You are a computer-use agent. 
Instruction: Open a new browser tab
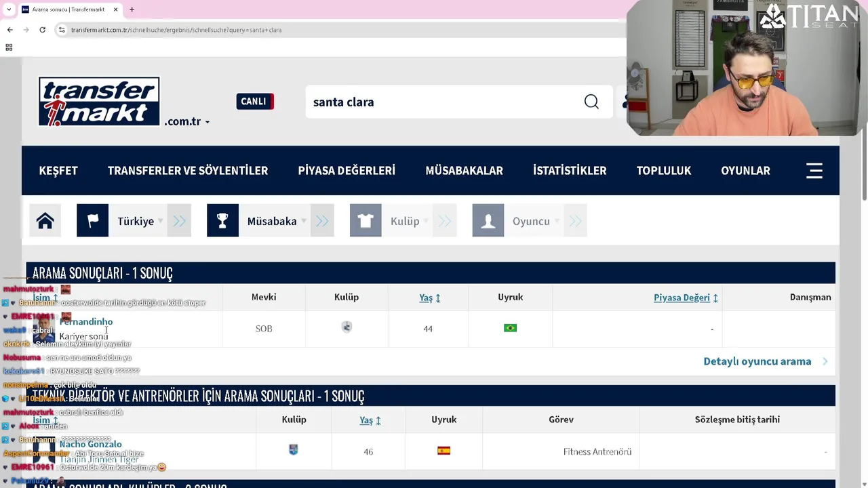click(x=132, y=9)
